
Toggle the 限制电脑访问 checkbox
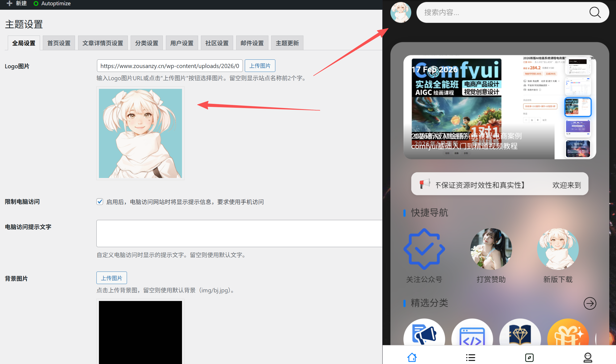point(100,202)
